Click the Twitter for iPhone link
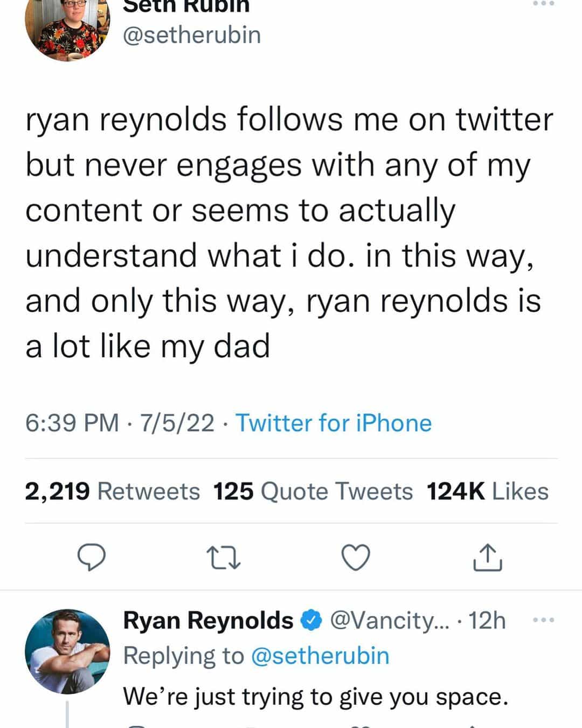 (x=334, y=423)
